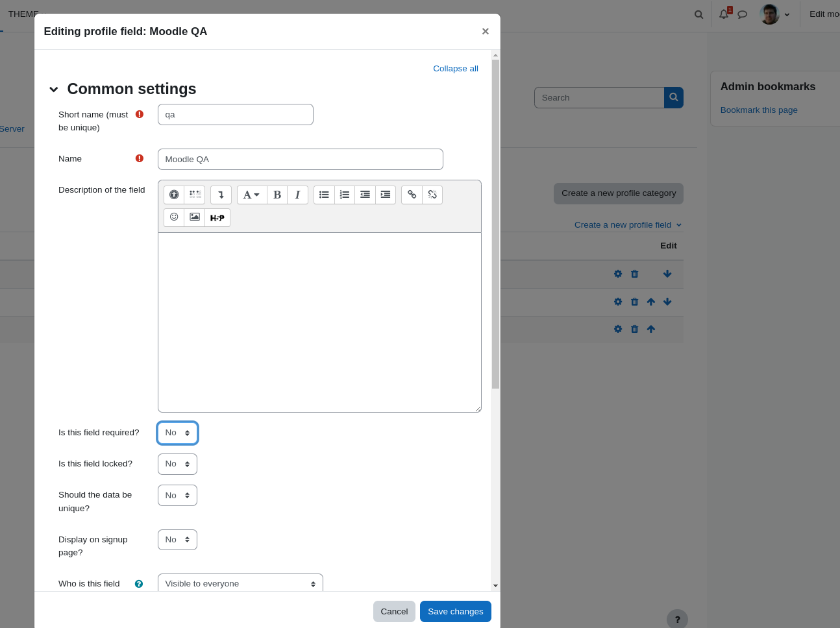Collapse the Common settings section
Screen dimensions: 840x628
pyautogui.click(x=54, y=90)
